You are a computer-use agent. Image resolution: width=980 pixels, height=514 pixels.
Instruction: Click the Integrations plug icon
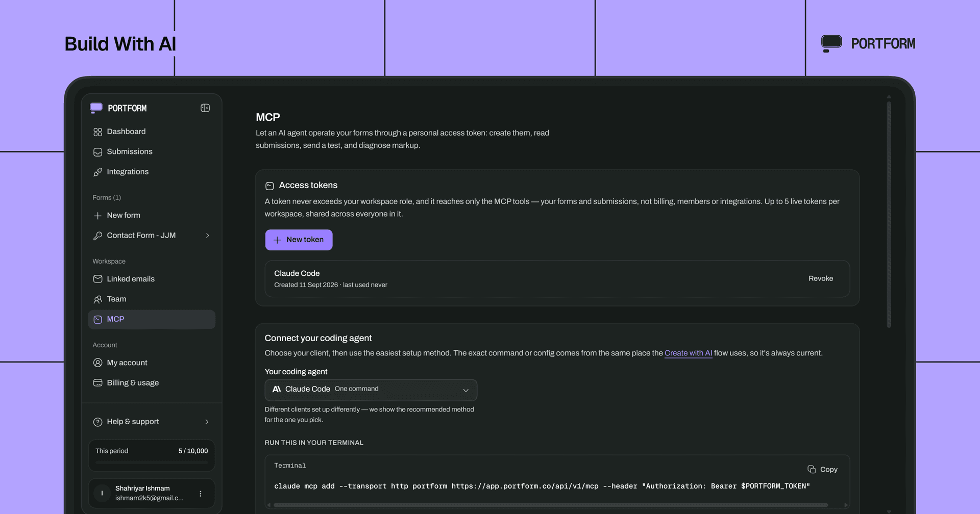pos(97,172)
